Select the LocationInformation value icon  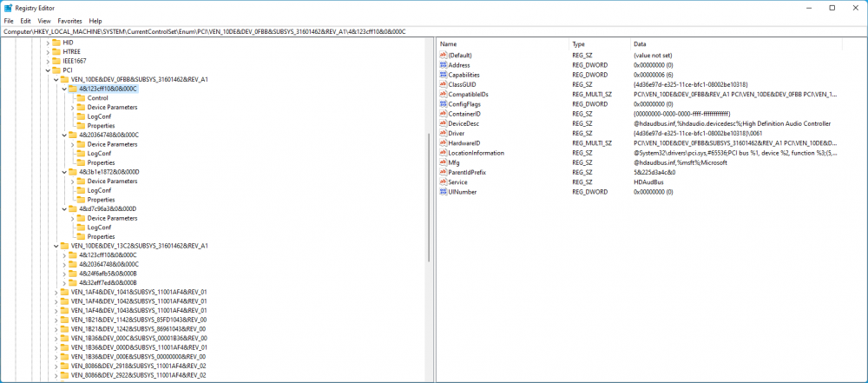coord(443,153)
